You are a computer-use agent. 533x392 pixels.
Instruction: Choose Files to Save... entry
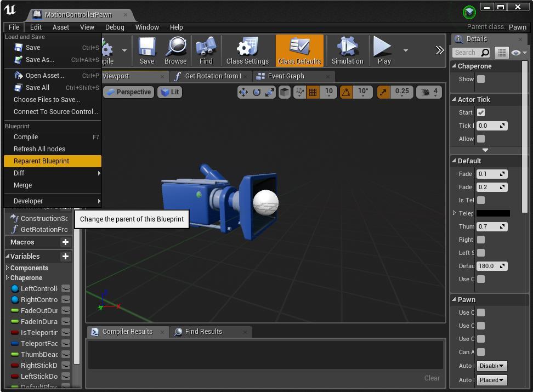[53, 100]
